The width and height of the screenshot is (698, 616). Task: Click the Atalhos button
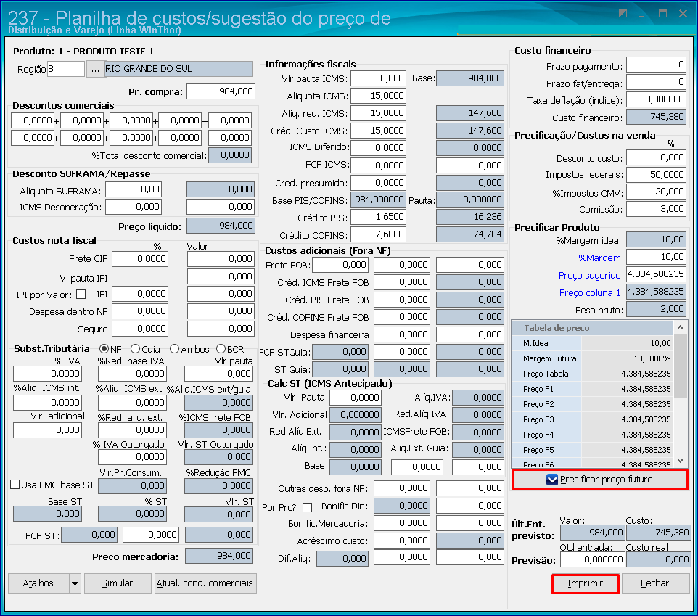(x=38, y=583)
